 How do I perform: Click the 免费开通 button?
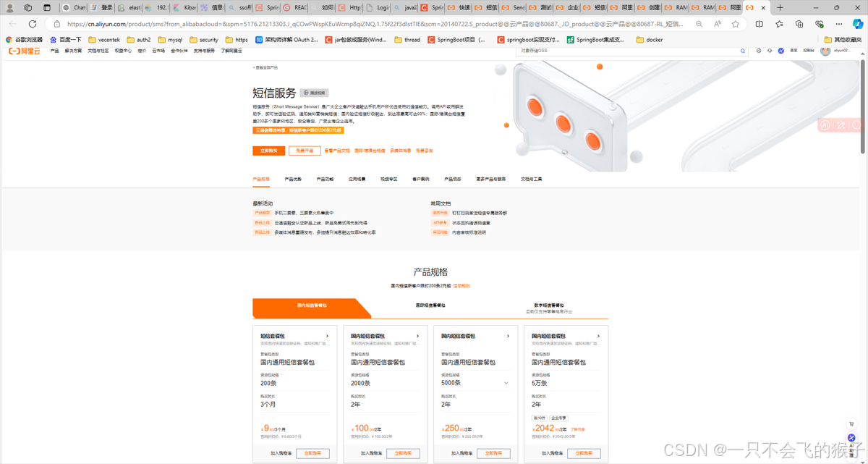pyautogui.click(x=305, y=151)
